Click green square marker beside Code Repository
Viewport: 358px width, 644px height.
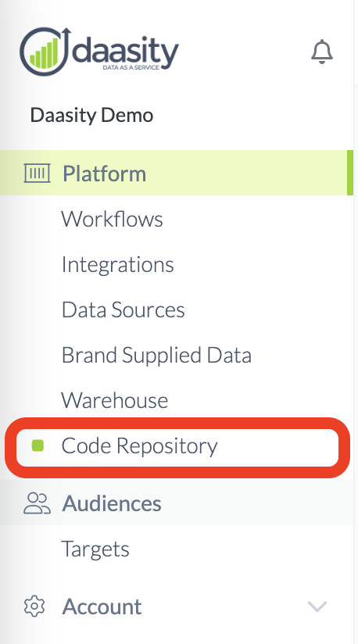38,445
